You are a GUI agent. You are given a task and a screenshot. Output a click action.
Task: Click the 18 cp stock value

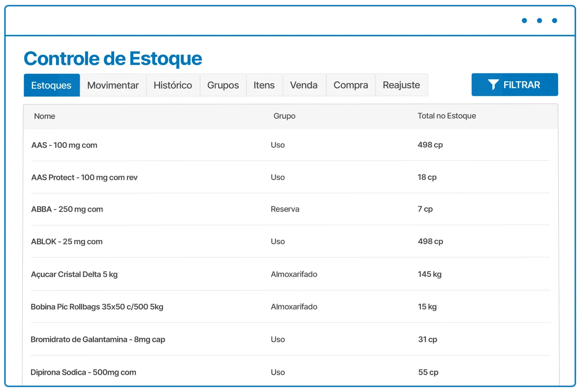(x=427, y=177)
